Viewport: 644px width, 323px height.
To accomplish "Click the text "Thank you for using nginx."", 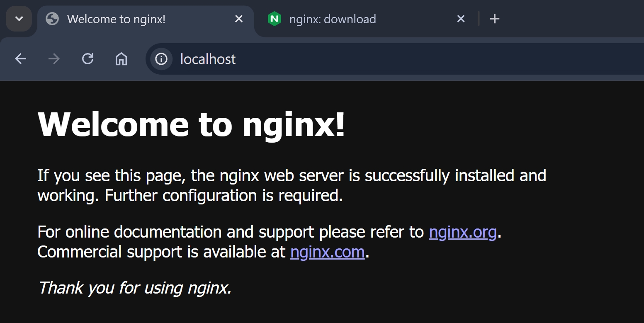I will click(135, 288).
